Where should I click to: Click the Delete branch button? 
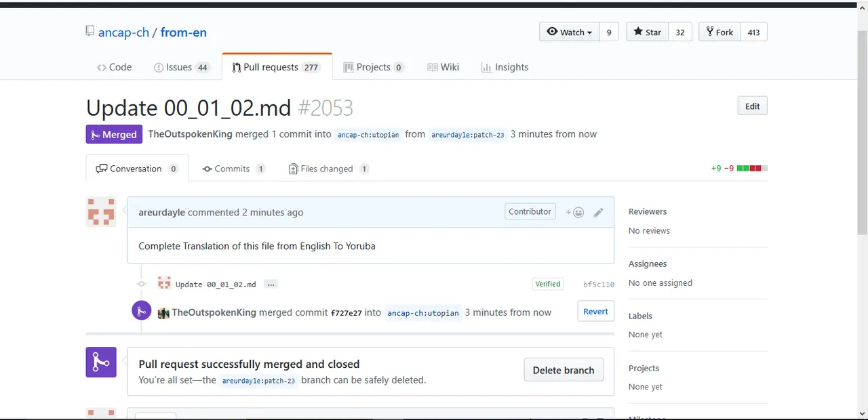564,370
